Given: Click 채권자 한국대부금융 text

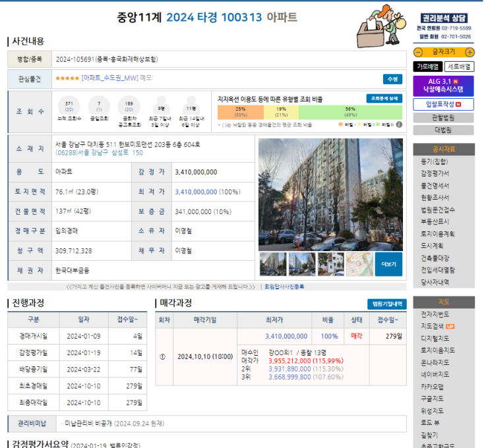Looking at the screenshot, I should 72,271.
